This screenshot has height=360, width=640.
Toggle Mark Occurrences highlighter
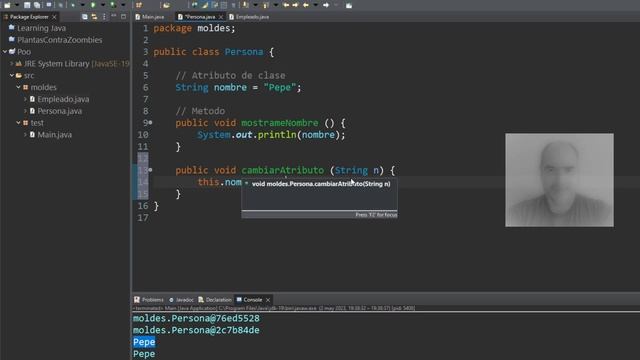[204, 5]
